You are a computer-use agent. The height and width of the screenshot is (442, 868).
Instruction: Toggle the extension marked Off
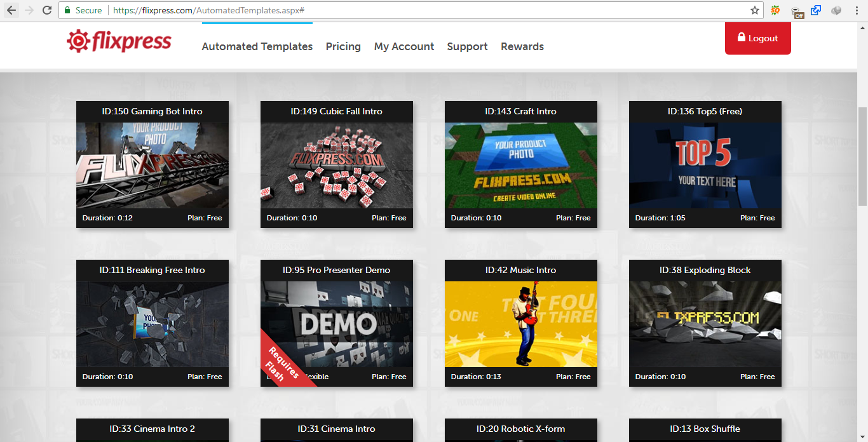(x=796, y=10)
